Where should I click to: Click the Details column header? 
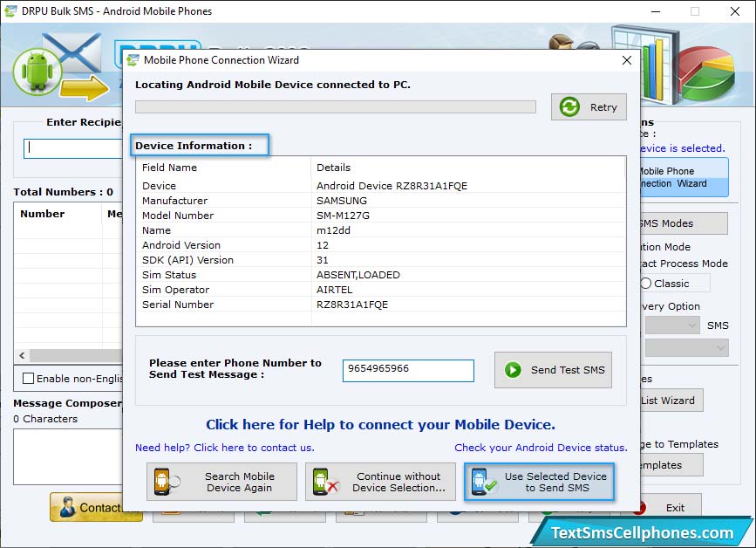[333, 168]
